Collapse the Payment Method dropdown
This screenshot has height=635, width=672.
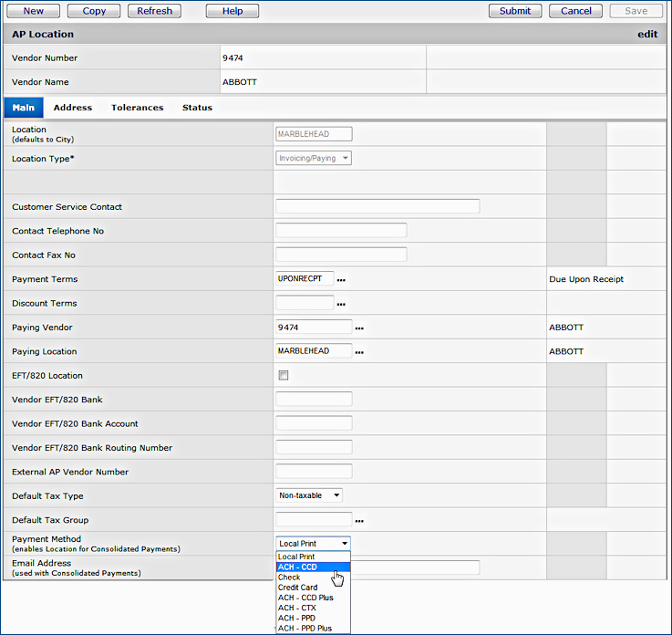312,544
